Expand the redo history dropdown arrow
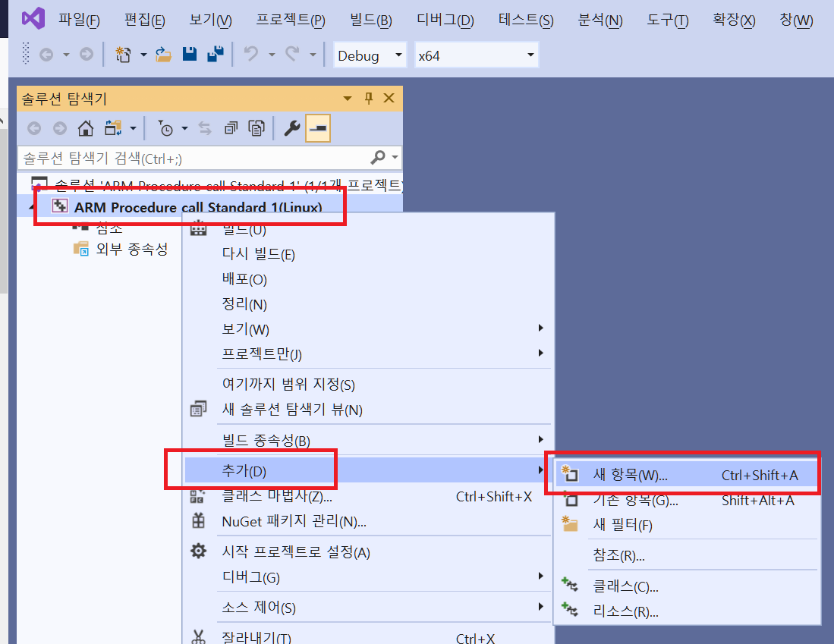 pyautogui.click(x=313, y=55)
